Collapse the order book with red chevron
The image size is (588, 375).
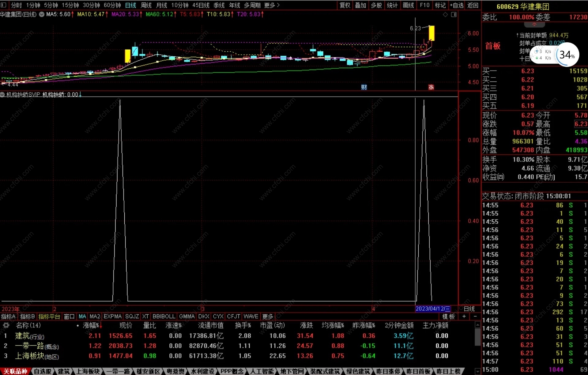534,25
